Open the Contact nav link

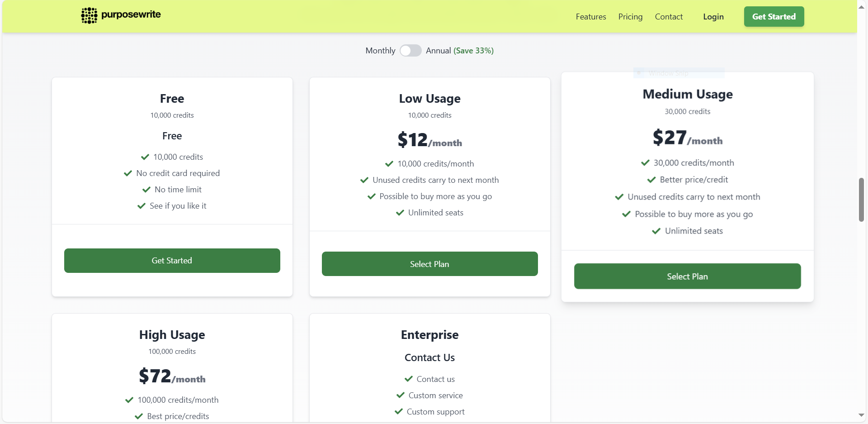[669, 17]
